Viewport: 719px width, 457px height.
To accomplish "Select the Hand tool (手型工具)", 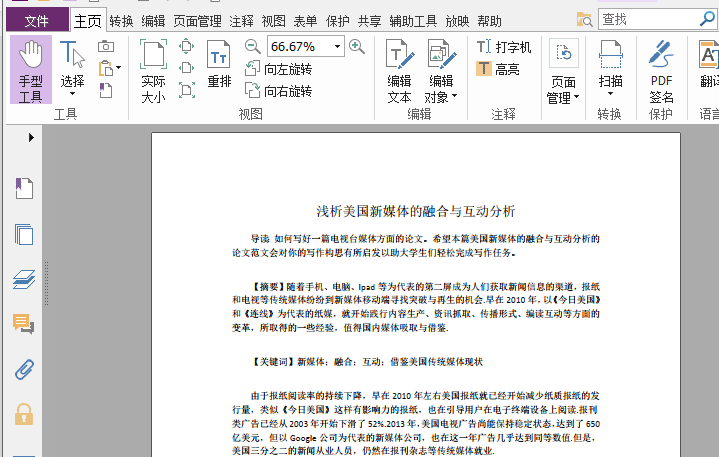I will point(31,70).
